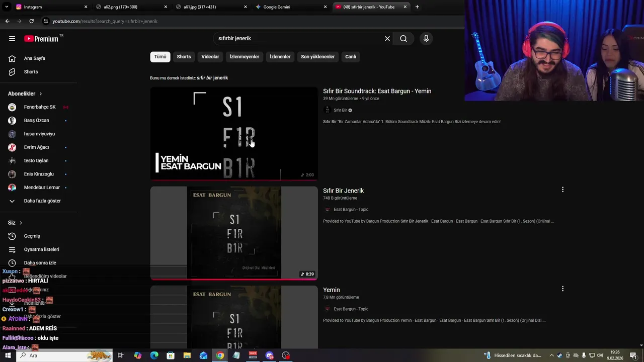Open a new Chrome tab

pyautogui.click(x=417, y=7)
